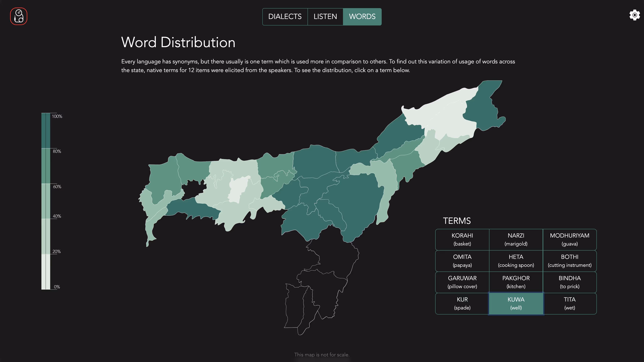This screenshot has width=644, height=362.
Task: Select the TITA (wet) term
Action: point(570,303)
